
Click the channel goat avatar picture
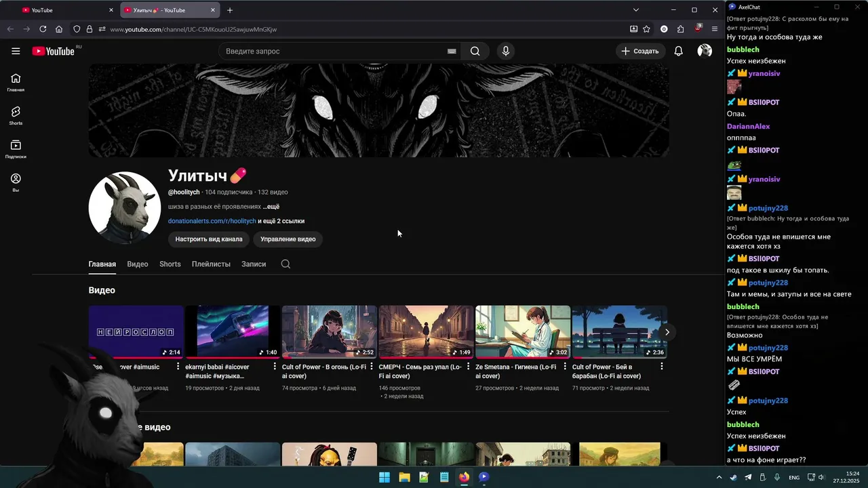tap(125, 207)
